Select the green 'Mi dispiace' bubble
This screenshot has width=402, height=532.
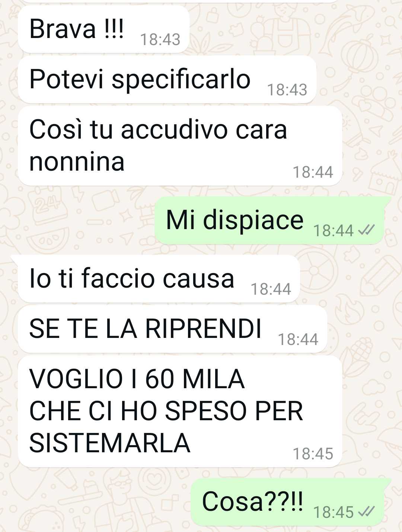[269, 220]
